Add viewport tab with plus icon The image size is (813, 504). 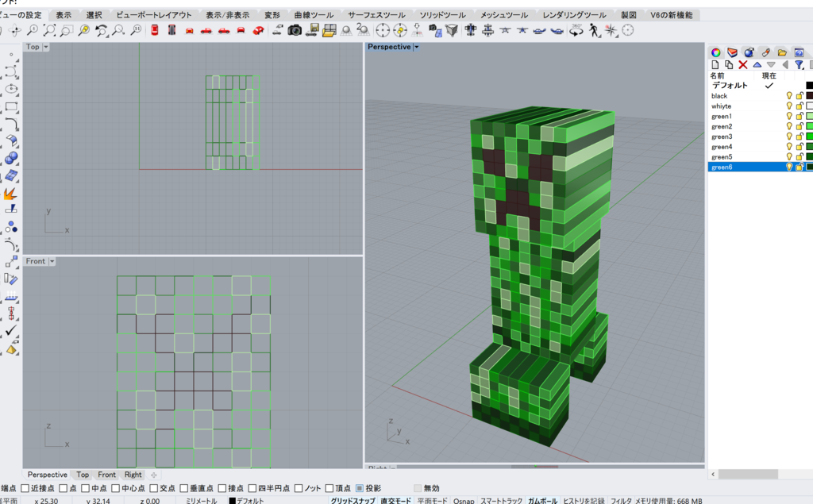153,475
